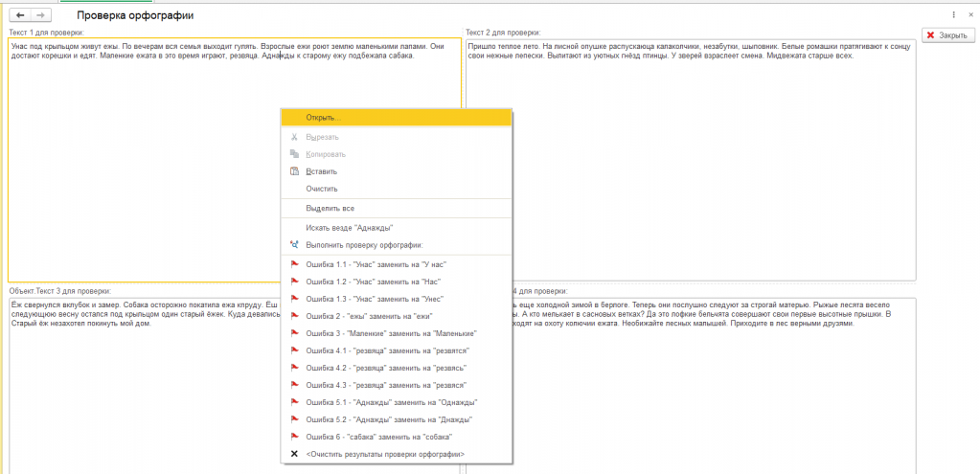Click the clipboard icon beside Вставить
The width and height of the screenshot is (980, 474).
[x=294, y=171]
